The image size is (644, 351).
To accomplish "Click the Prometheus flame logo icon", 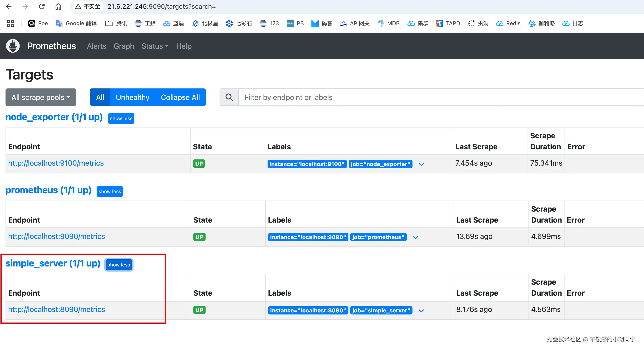I will 13,46.
